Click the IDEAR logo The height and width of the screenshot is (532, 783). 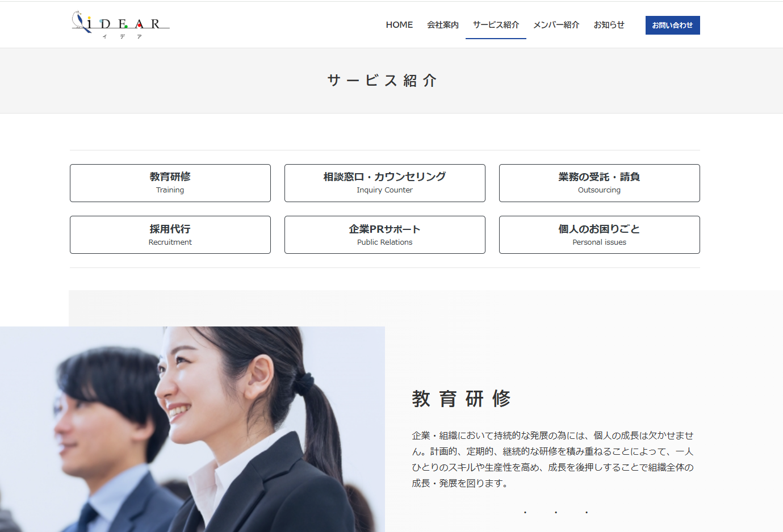coord(120,25)
